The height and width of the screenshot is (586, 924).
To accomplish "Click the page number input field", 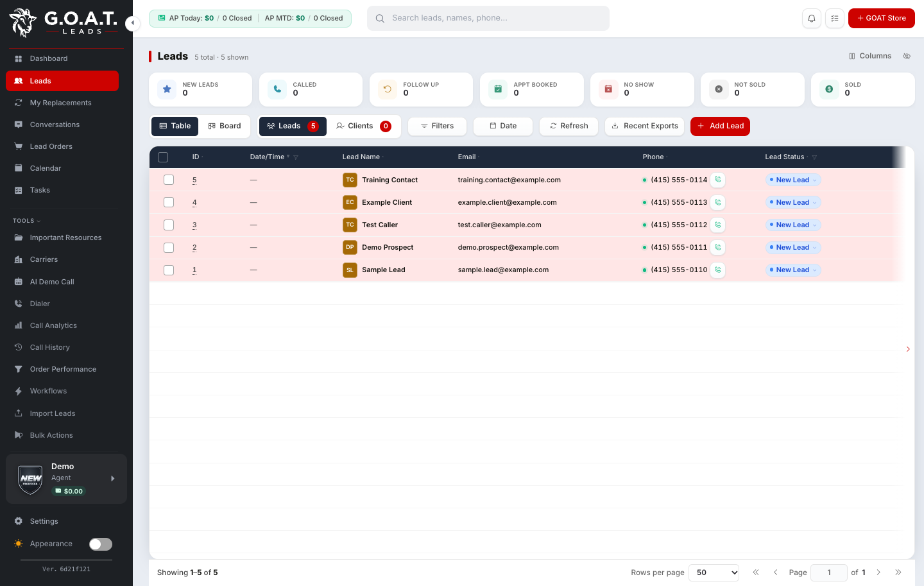I will click(829, 573).
